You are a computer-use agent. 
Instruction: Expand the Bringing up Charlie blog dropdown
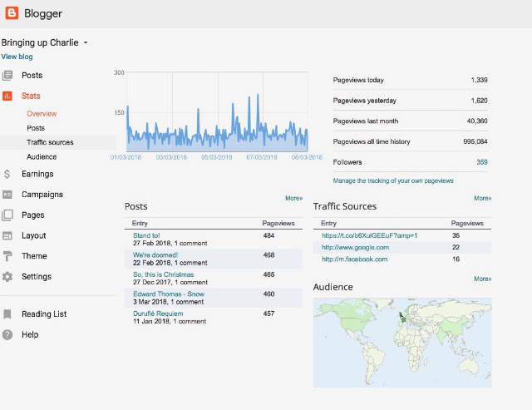coord(86,42)
